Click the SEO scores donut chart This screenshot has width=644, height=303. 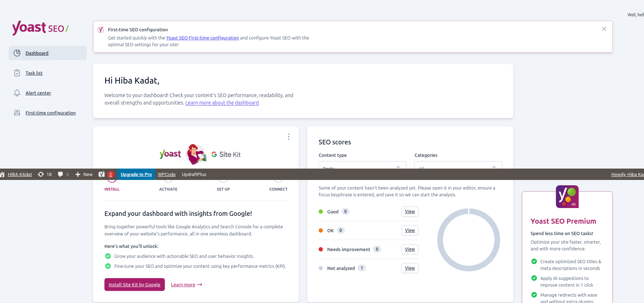[469, 240]
